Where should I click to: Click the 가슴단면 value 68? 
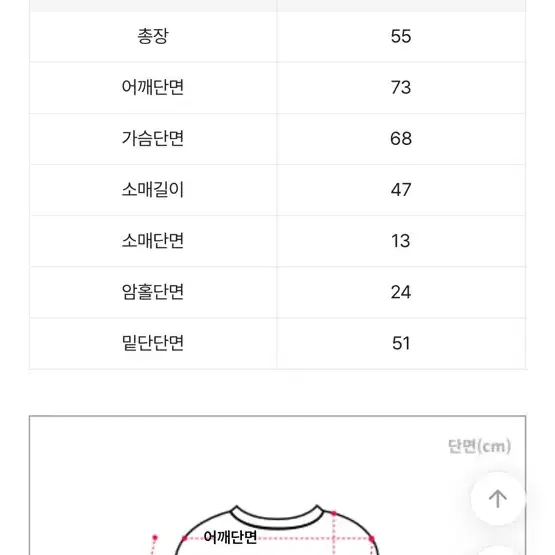pyautogui.click(x=401, y=138)
